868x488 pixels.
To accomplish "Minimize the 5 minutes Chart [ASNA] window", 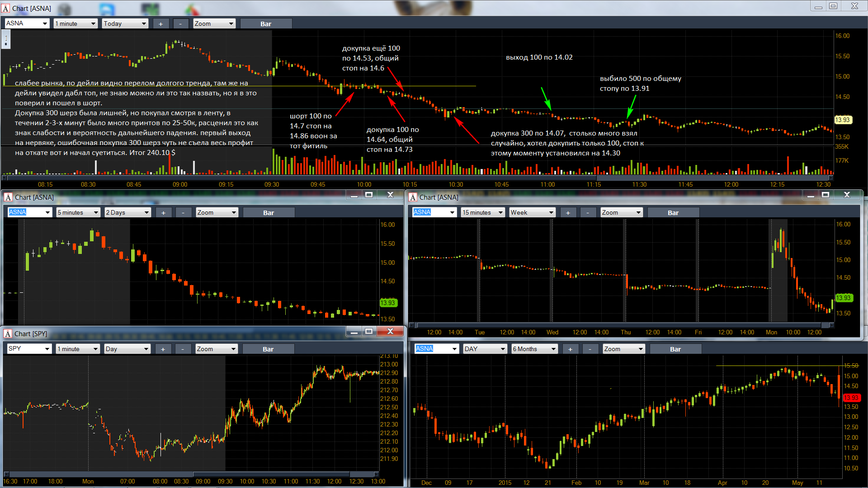I will pyautogui.click(x=354, y=195).
